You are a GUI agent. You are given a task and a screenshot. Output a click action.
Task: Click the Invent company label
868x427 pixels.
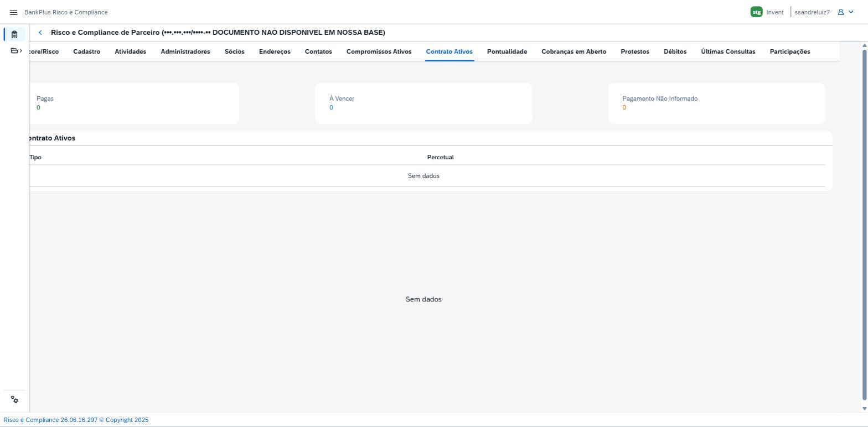click(775, 12)
